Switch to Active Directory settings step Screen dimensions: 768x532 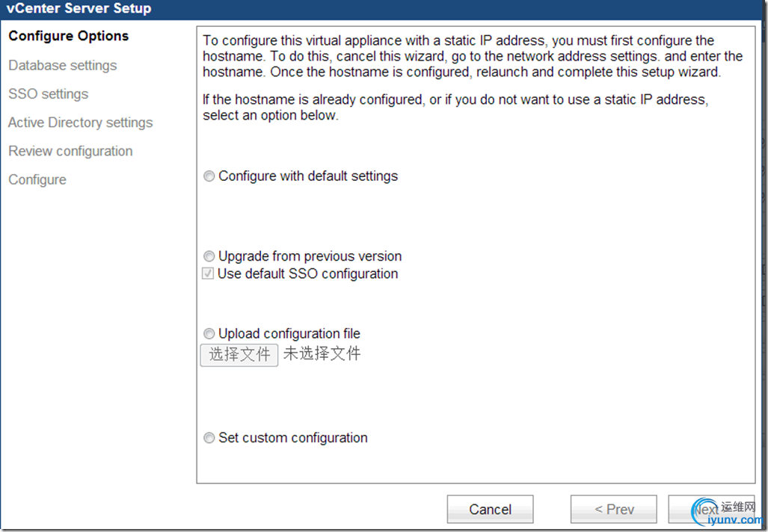[x=80, y=123]
